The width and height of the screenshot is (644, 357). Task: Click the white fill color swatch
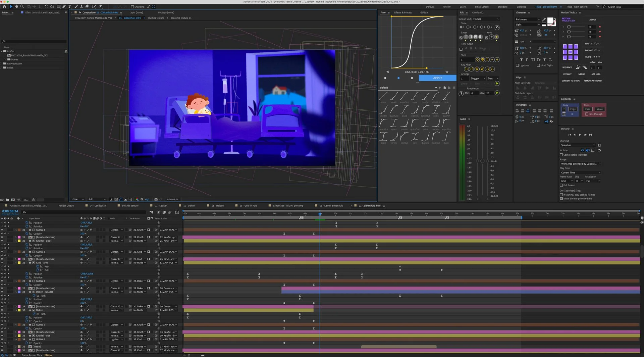(550, 21)
